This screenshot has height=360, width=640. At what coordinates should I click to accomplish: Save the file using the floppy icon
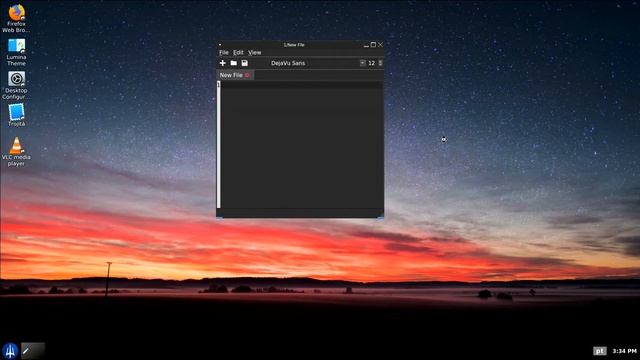pyautogui.click(x=244, y=63)
